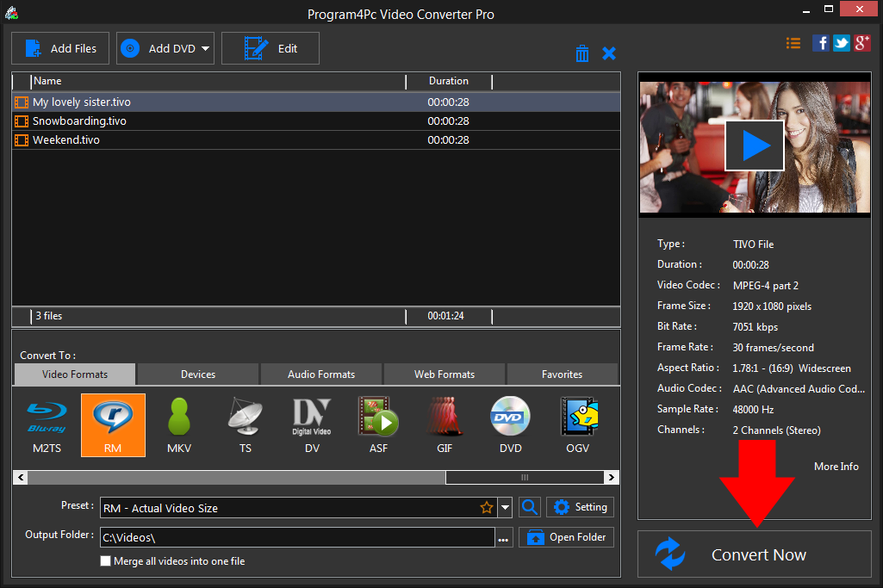Image resolution: width=883 pixels, height=588 pixels.
Task: Select the My lovely sister.tivo row
Action: 316,102
